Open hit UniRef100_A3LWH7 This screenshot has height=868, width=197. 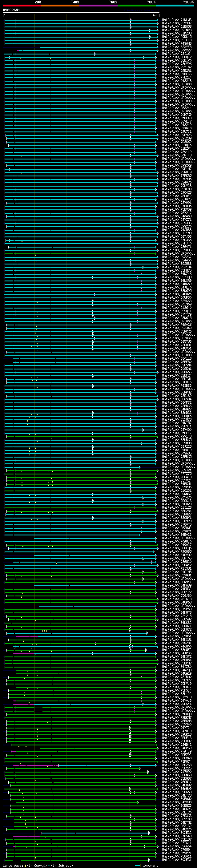177,741
